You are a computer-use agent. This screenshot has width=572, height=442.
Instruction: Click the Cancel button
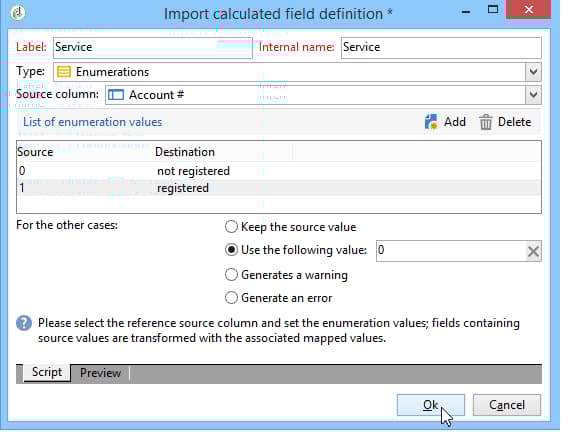(x=507, y=405)
